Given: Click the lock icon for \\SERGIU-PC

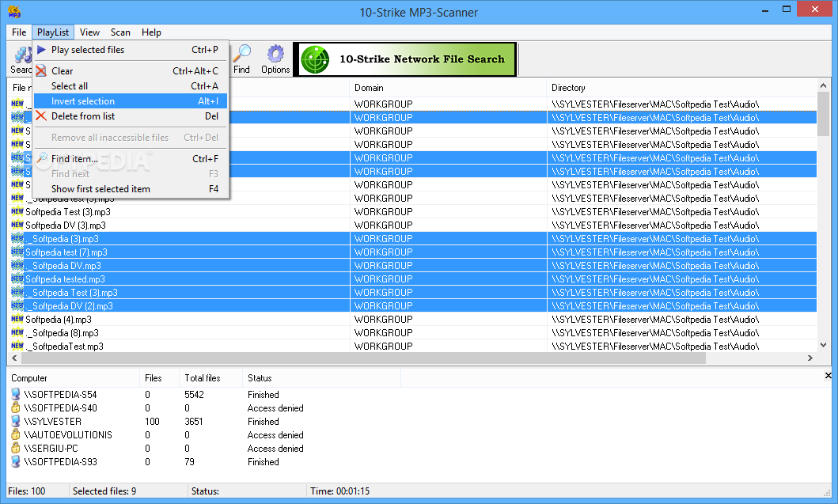Looking at the screenshot, I should 16,448.
